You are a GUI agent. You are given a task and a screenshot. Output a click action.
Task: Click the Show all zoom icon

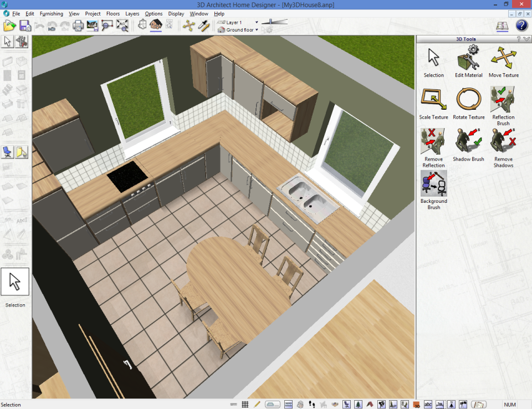pyautogui.click(x=122, y=26)
